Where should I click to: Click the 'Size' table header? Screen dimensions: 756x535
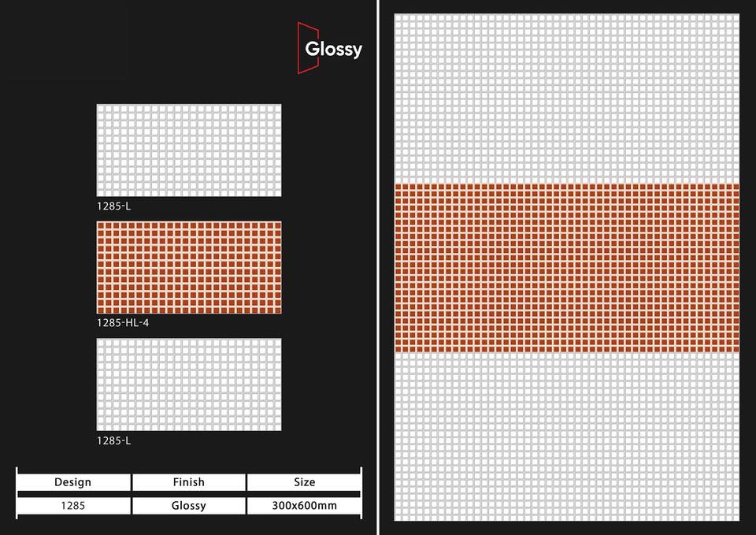(304, 482)
